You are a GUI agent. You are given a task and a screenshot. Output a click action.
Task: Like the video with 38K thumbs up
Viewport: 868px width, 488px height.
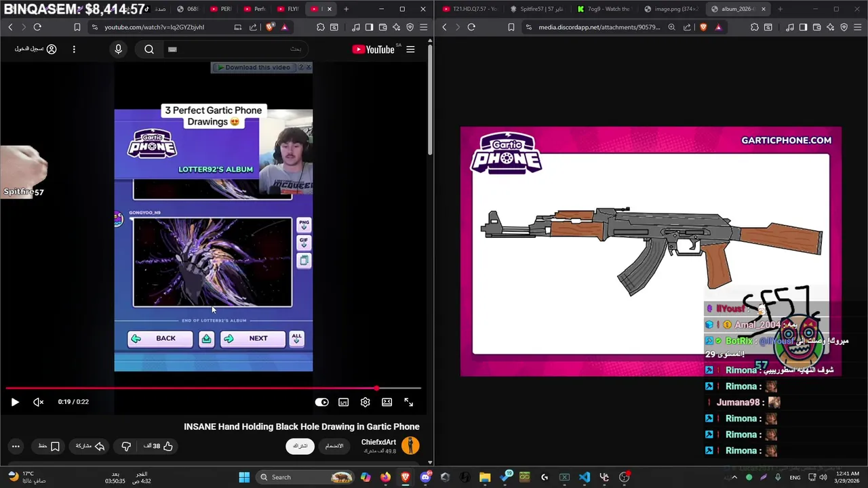(159, 446)
